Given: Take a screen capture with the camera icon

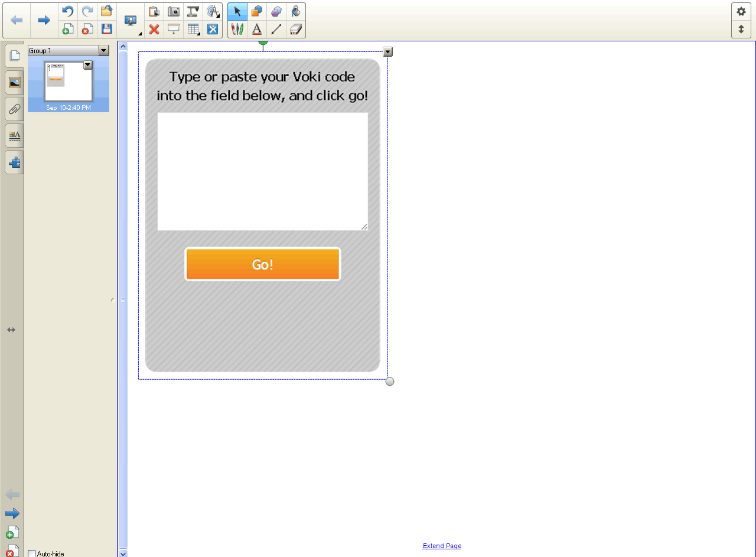Looking at the screenshot, I should pyautogui.click(x=173, y=11).
